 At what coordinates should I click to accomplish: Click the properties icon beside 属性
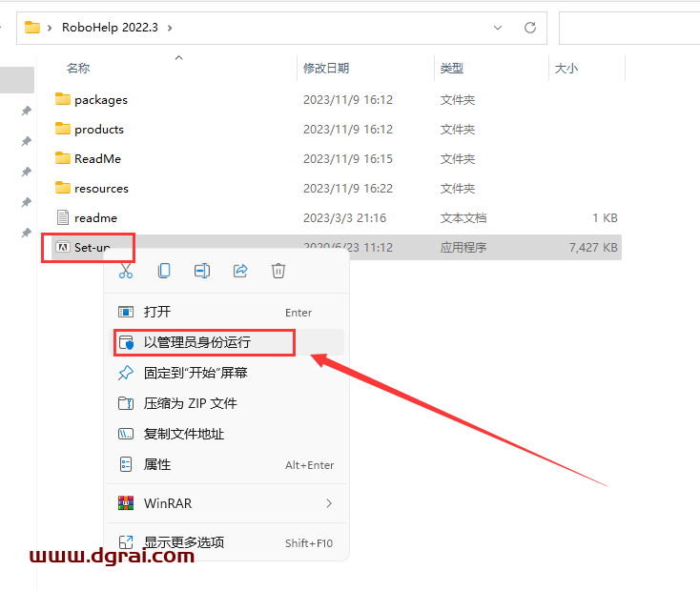coord(126,464)
